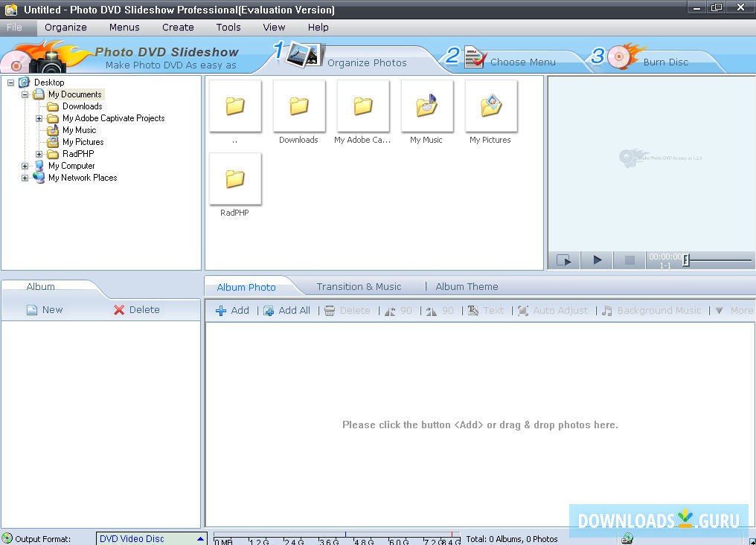Click the Add plus icon in album toolbar
This screenshot has width=756, height=545.
coord(221,311)
